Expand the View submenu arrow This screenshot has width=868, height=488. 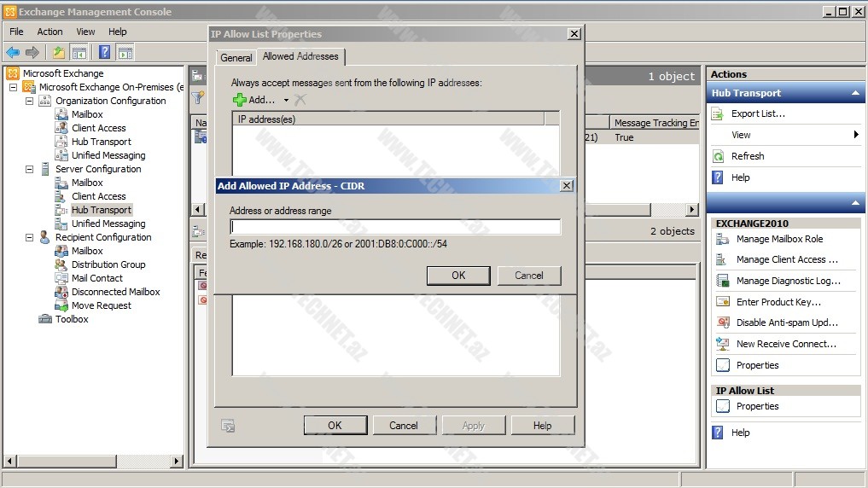coord(856,135)
